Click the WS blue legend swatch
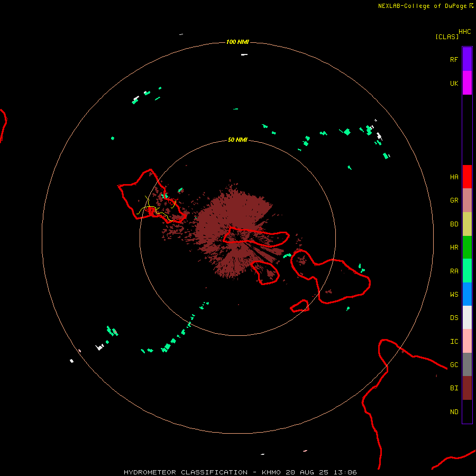 click(x=467, y=294)
